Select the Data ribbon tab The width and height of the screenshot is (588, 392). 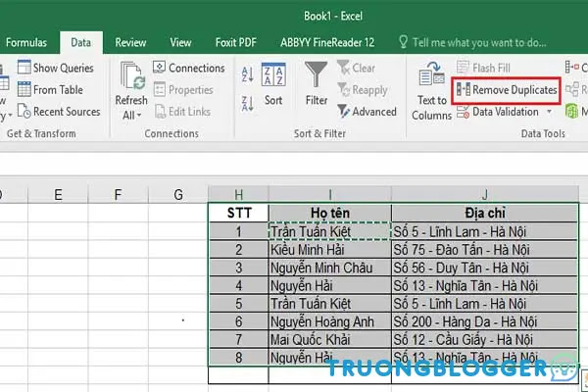pos(81,42)
